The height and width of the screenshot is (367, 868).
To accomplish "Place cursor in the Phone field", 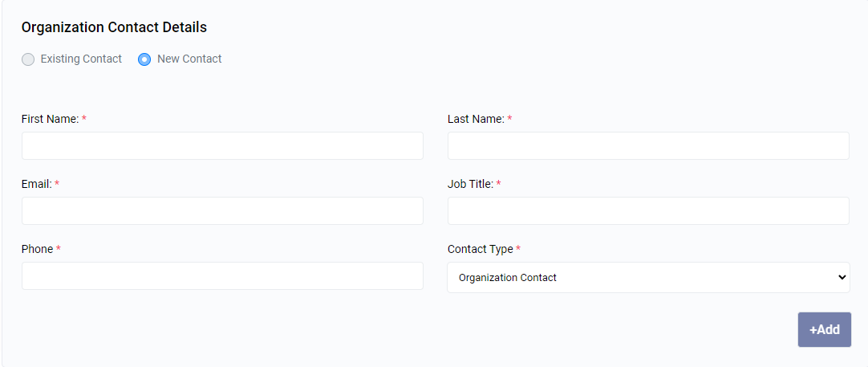I will pyautogui.click(x=222, y=276).
